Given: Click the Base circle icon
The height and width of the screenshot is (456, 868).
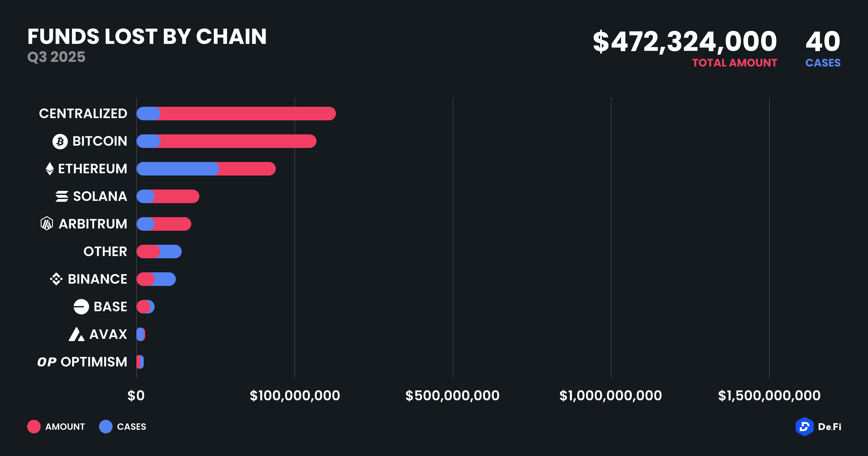Looking at the screenshot, I should click(81, 306).
